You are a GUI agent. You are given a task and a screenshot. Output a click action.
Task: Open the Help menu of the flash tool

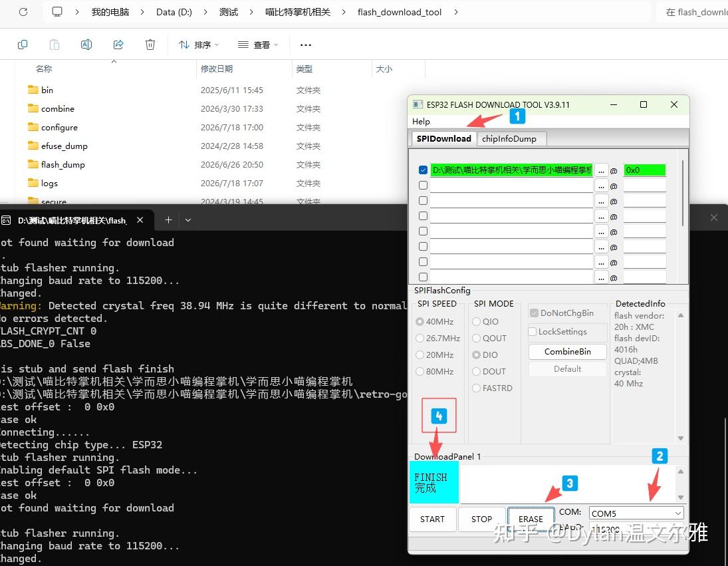tap(421, 121)
